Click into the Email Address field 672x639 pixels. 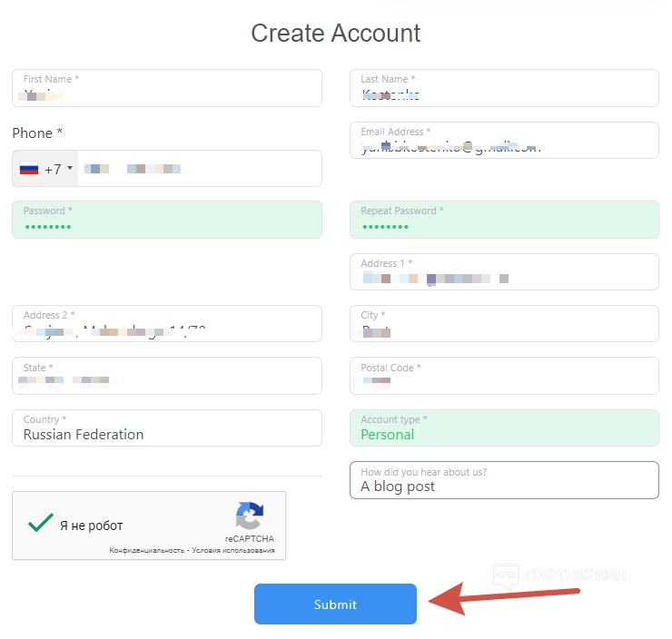[x=504, y=142]
